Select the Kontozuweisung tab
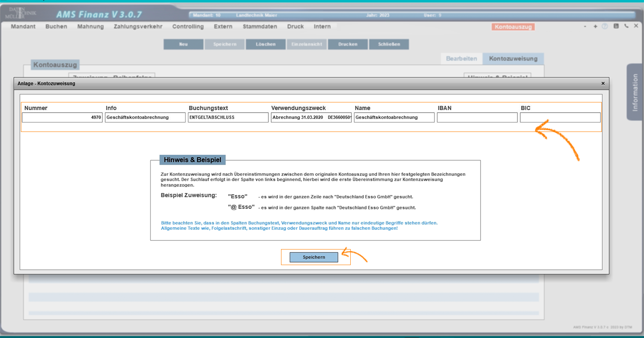 pyautogui.click(x=513, y=59)
